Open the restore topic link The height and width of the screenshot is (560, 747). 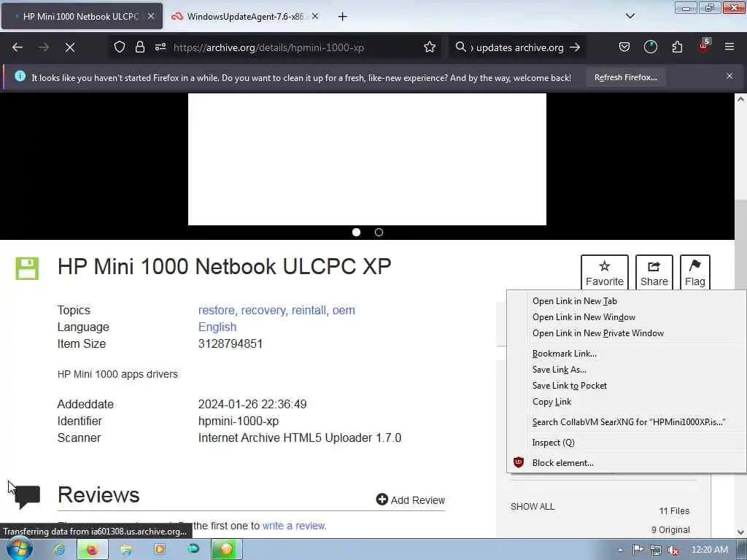[217, 311]
